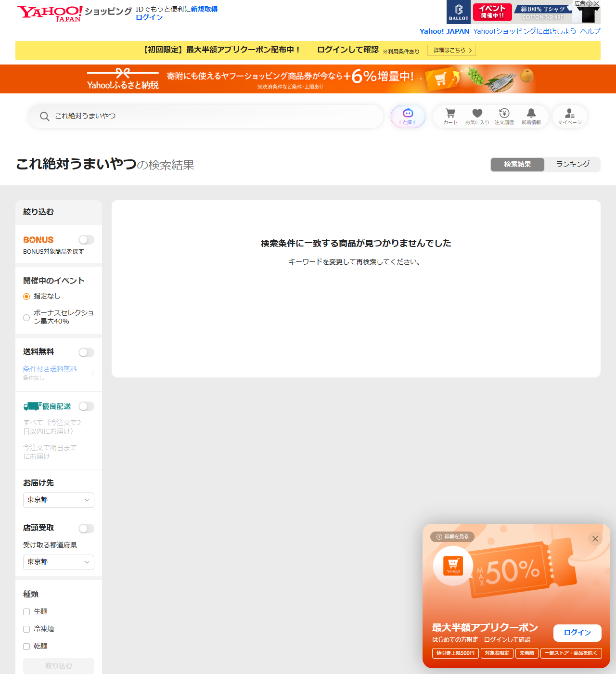This screenshot has width=616, height=674.
Task: Select the 指定なし radio button
Action: point(26,297)
